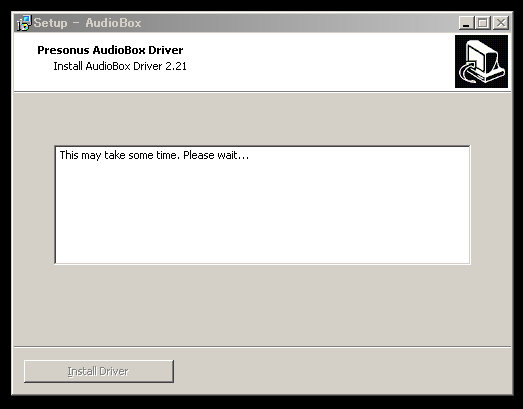Click empty footer space beside Install Driver
The image size is (523, 409).
(342, 371)
